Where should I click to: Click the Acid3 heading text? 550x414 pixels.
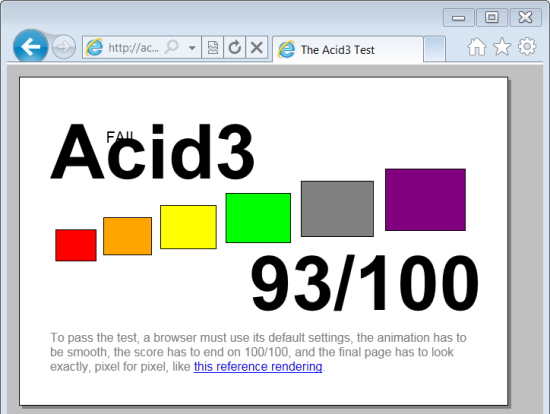point(153,152)
